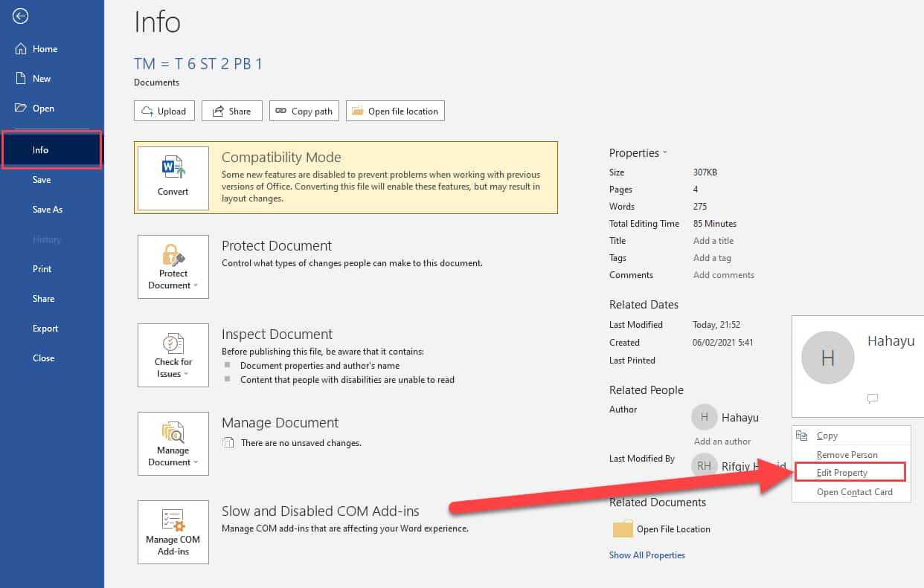The image size is (924, 588).
Task: Select Copy in the context menu
Action: click(827, 436)
